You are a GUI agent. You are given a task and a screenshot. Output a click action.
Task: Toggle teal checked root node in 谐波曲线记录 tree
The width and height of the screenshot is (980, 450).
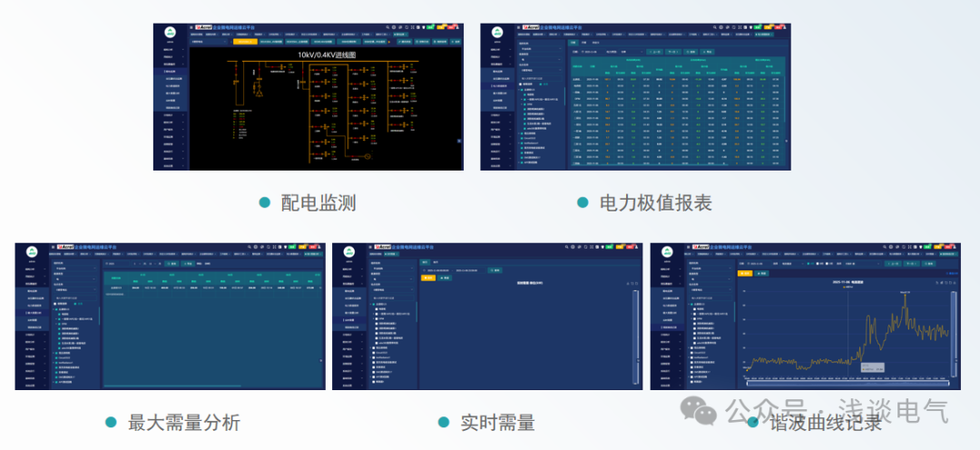691,304
